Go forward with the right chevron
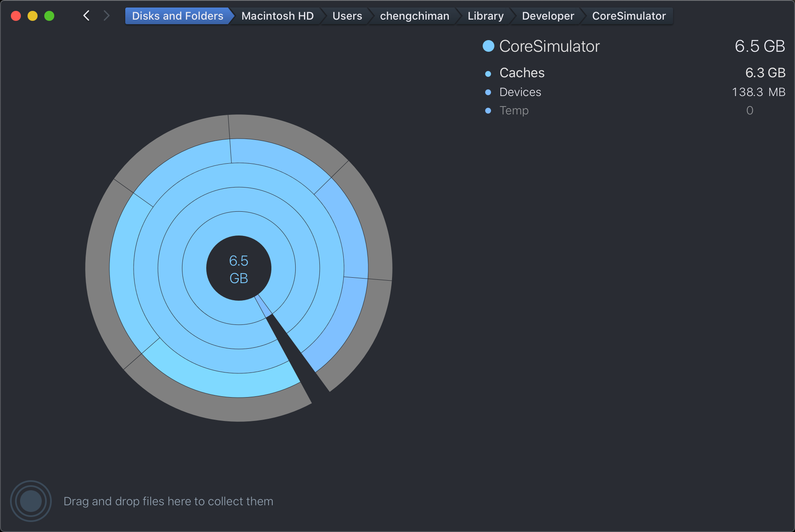Screen dimensions: 795x532 click(x=106, y=16)
